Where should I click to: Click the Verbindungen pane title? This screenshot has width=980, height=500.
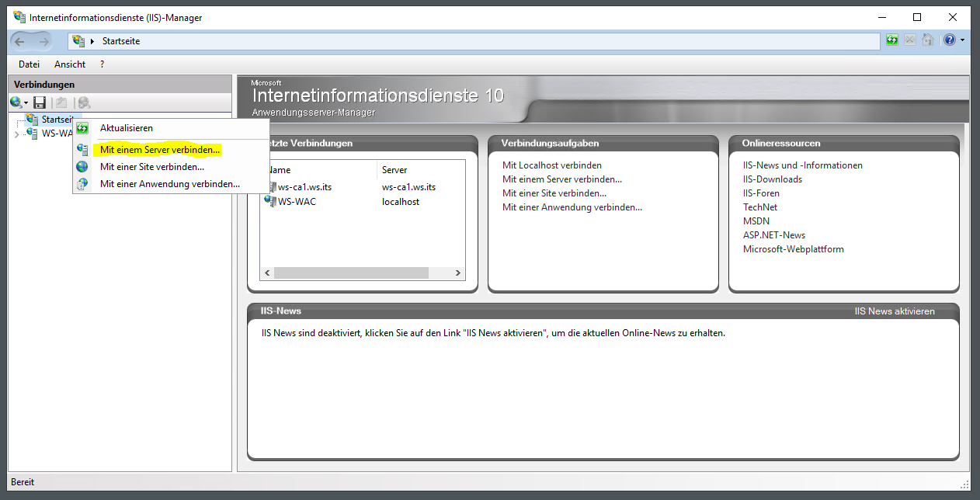coord(44,84)
